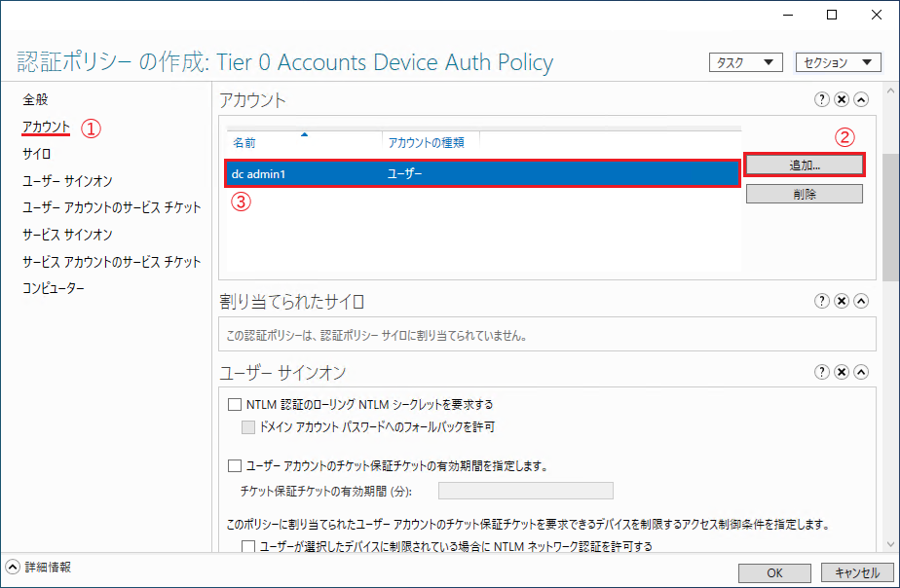This screenshot has height=588, width=900.
Task: Enable チケット保証チケットの有効期間を指定 checkbox
Action: 234,465
